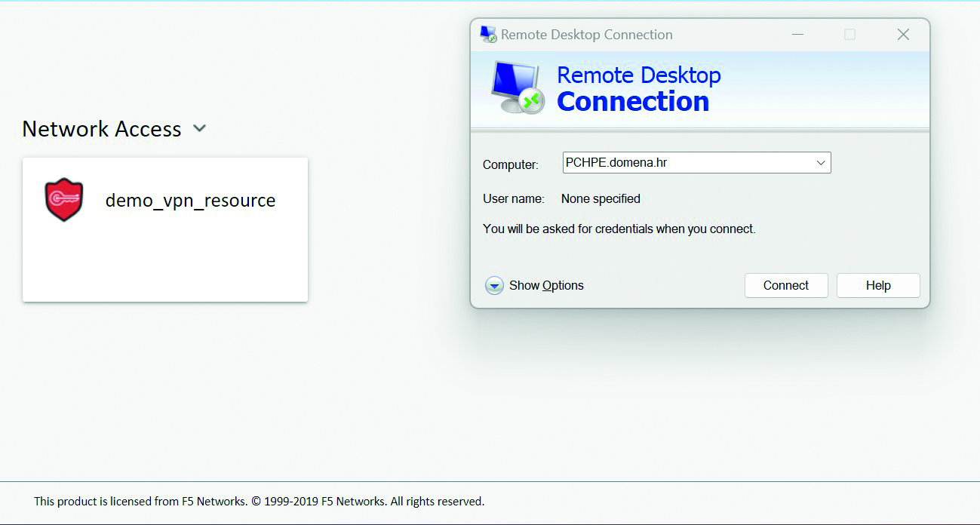Image resolution: width=980 pixels, height=525 pixels.
Task: Collapse the Network Access section chevron
Action: 199,129
